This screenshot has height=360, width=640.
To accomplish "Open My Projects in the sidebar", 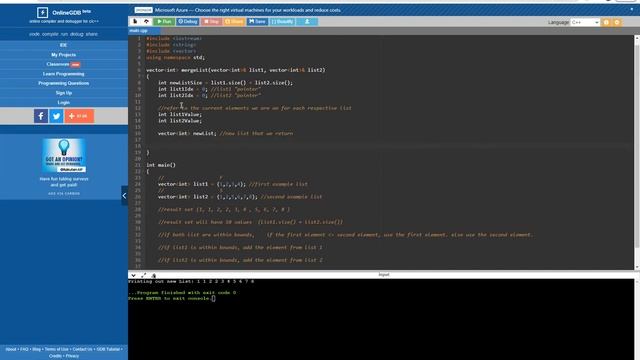I will [x=63, y=55].
